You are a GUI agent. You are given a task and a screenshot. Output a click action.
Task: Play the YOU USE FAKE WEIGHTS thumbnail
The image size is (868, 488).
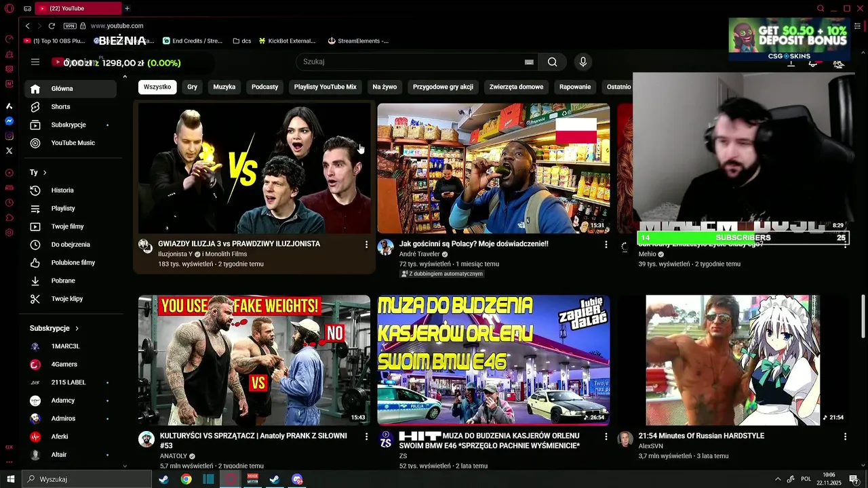254,360
